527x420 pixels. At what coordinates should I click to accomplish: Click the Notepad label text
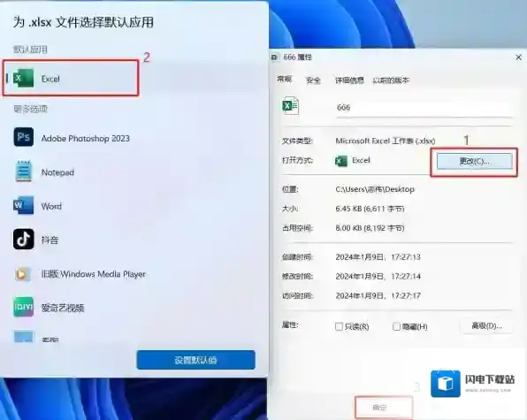(x=57, y=172)
